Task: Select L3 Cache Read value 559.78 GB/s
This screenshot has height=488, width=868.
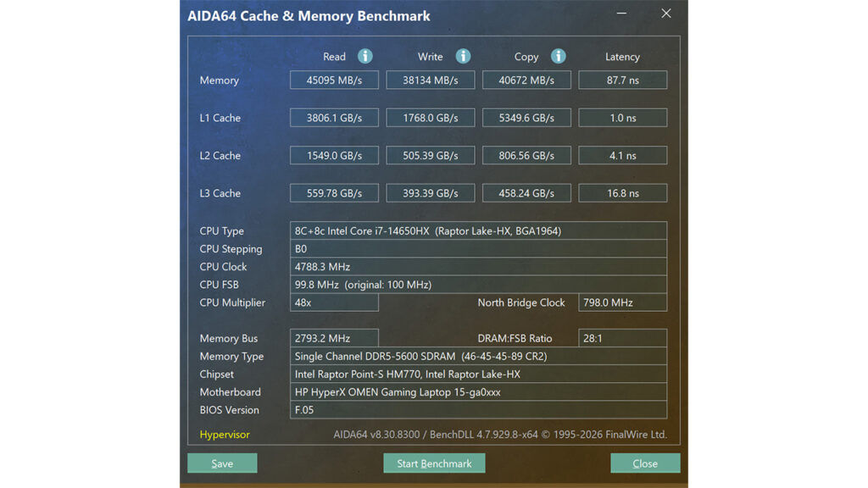Action: pyautogui.click(x=334, y=192)
